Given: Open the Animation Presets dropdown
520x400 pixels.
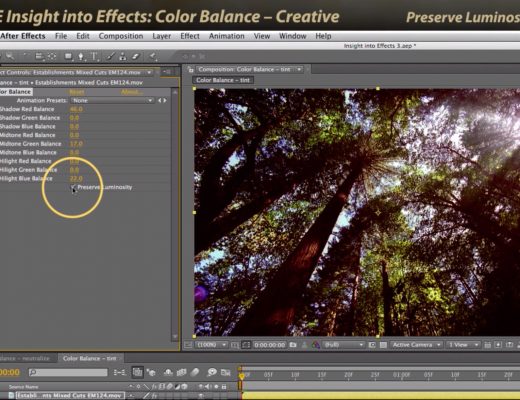Looking at the screenshot, I should point(112,100).
